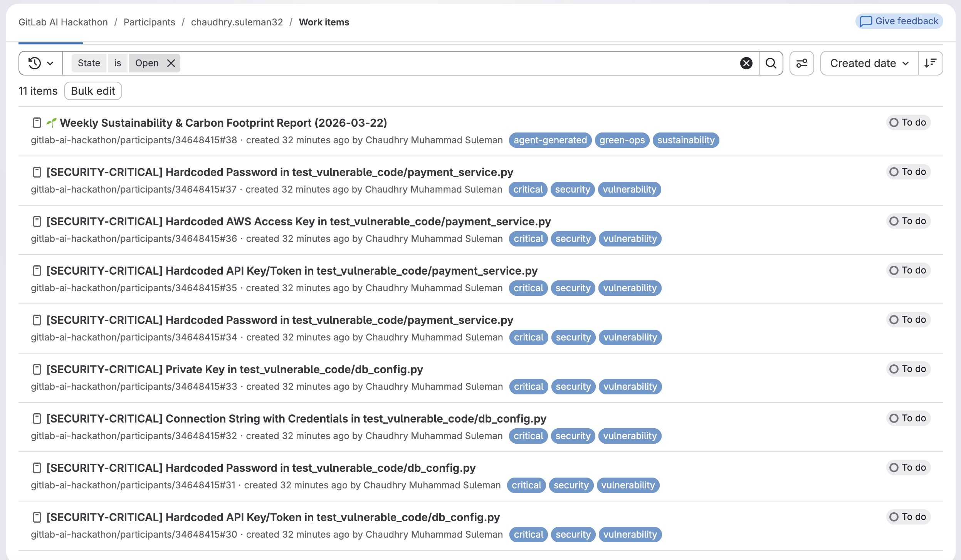This screenshot has width=961, height=560.
Task: Click the Give feedback speech bubble icon
Action: (x=866, y=21)
